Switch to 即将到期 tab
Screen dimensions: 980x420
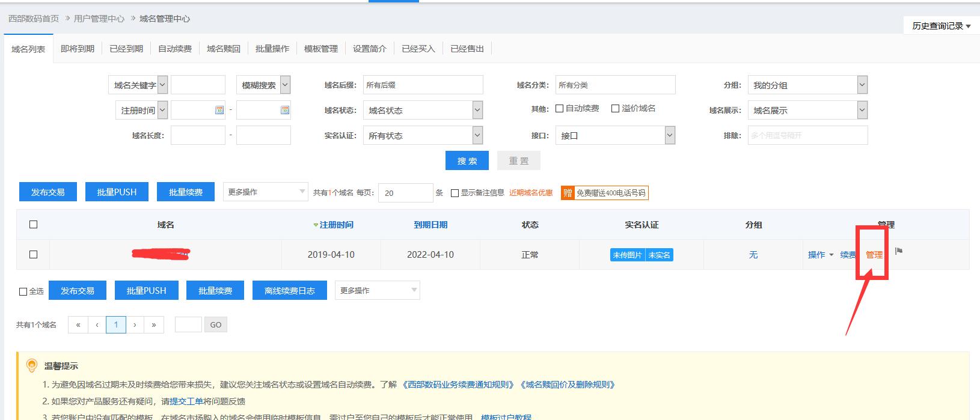(x=78, y=48)
